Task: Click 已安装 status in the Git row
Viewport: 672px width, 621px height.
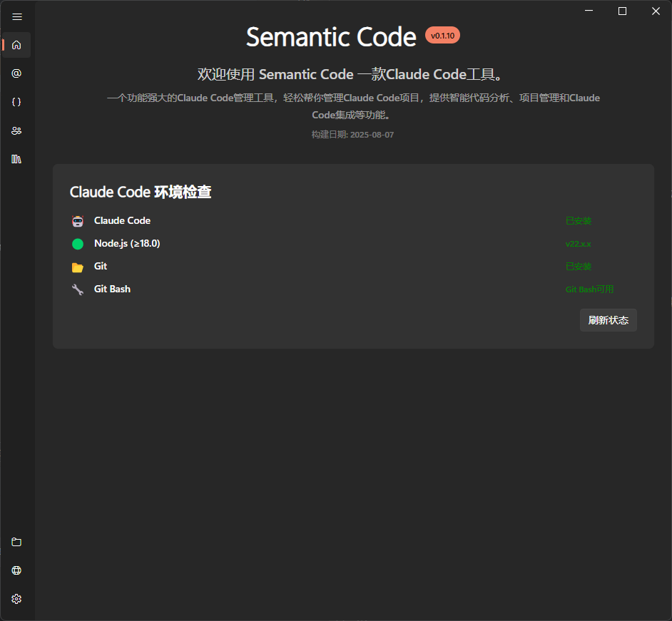Action: pos(578,267)
